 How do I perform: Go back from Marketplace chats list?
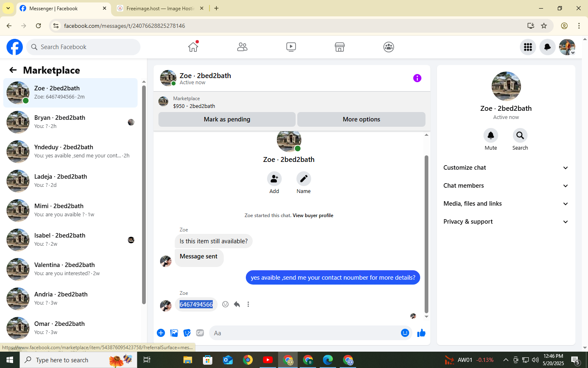tap(13, 70)
